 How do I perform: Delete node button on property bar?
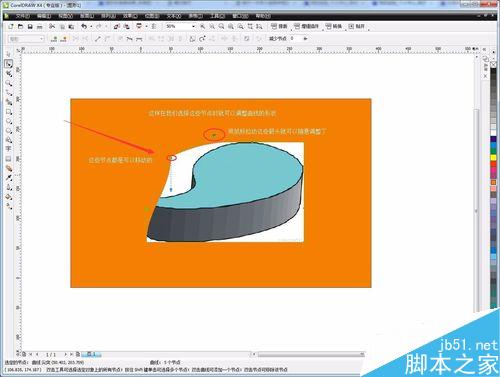click(x=64, y=39)
